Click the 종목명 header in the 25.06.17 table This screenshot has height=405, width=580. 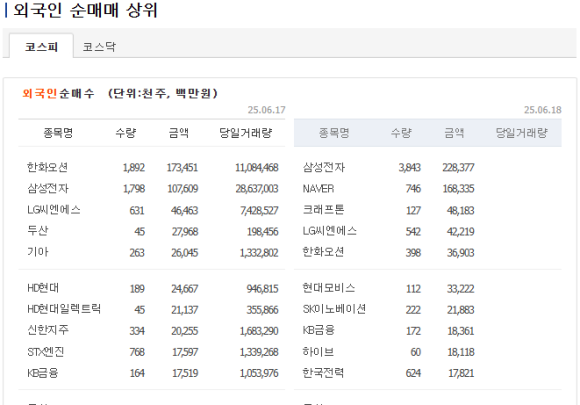coord(58,132)
